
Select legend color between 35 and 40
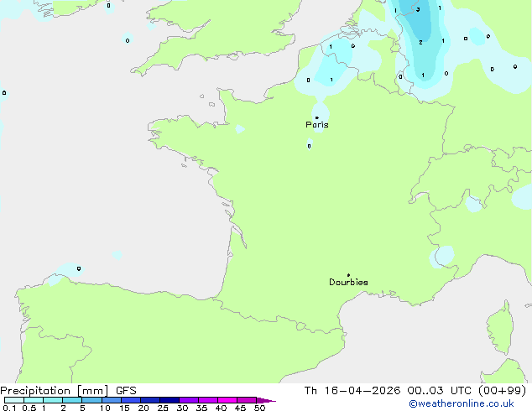pos(208,400)
